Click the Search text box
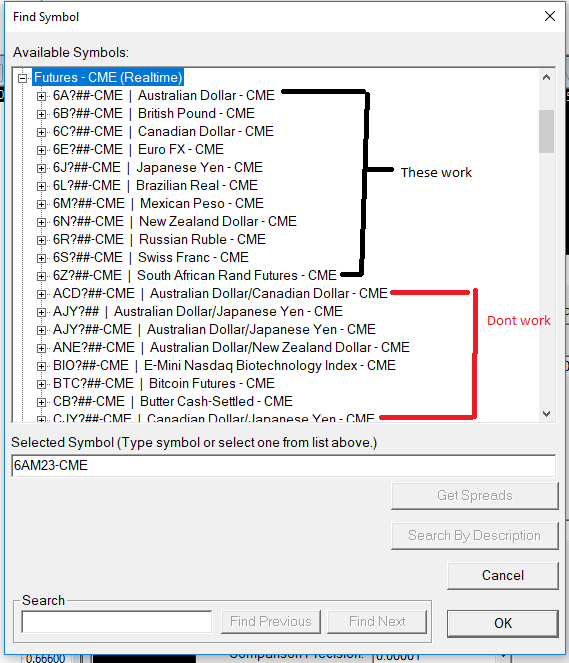The width and height of the screenshot is (569, 663). [x=117, y=622]
